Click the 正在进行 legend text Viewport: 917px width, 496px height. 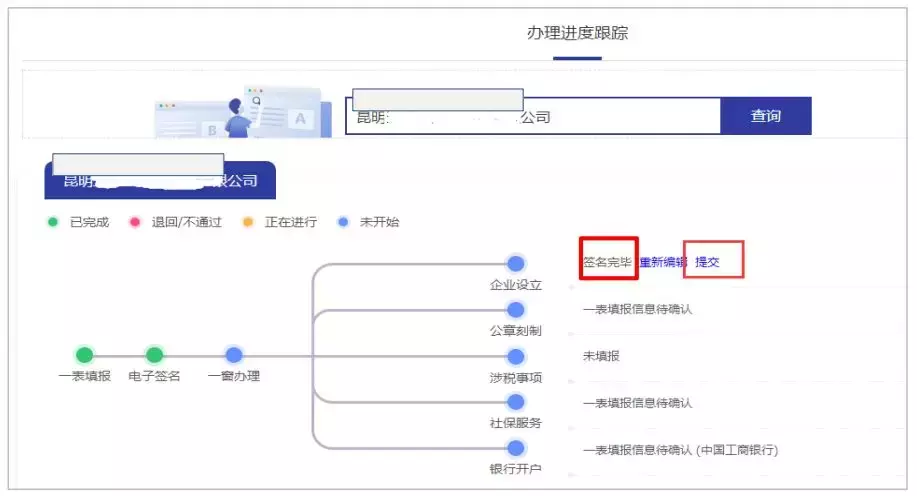coord(291,222)
